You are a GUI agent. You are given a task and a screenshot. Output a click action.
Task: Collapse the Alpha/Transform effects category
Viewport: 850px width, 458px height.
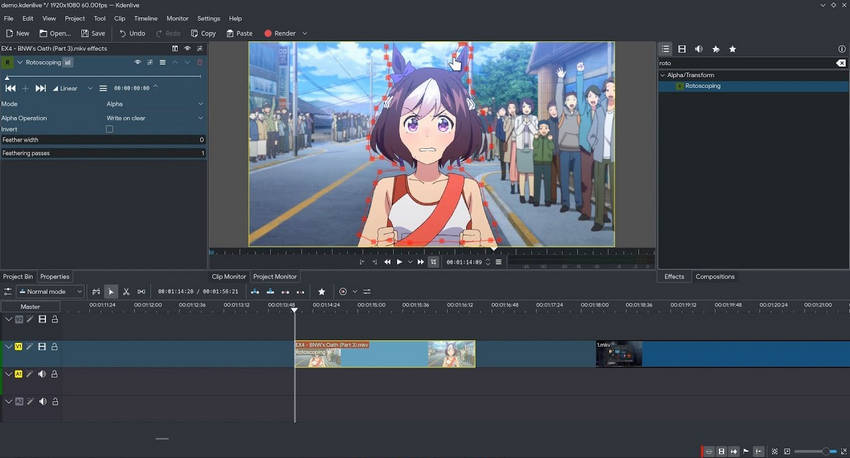(x=662, y=75)
